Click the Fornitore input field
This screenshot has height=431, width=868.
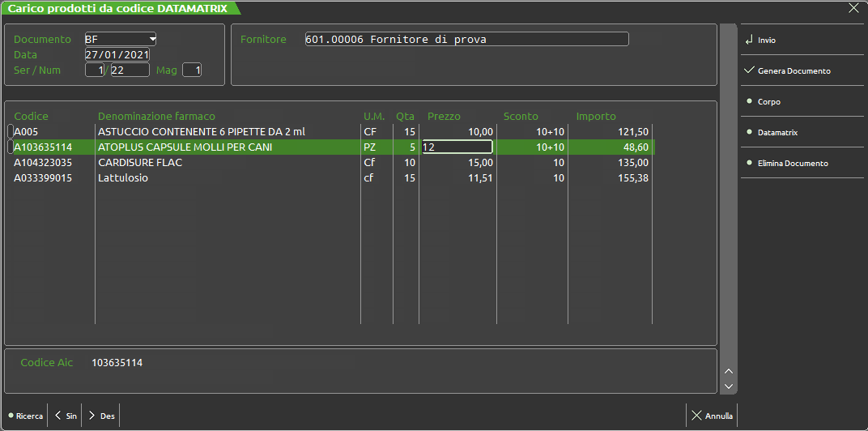(466, 39)
